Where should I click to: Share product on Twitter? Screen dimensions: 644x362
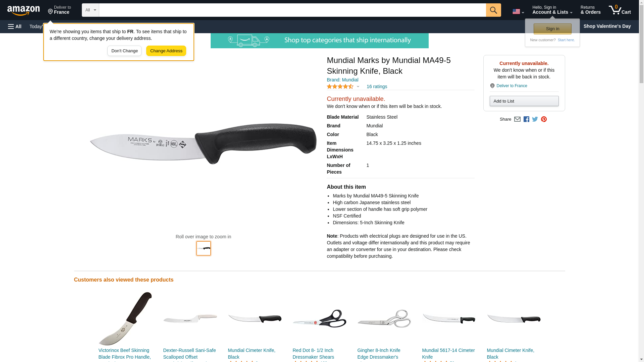point(535,119)
